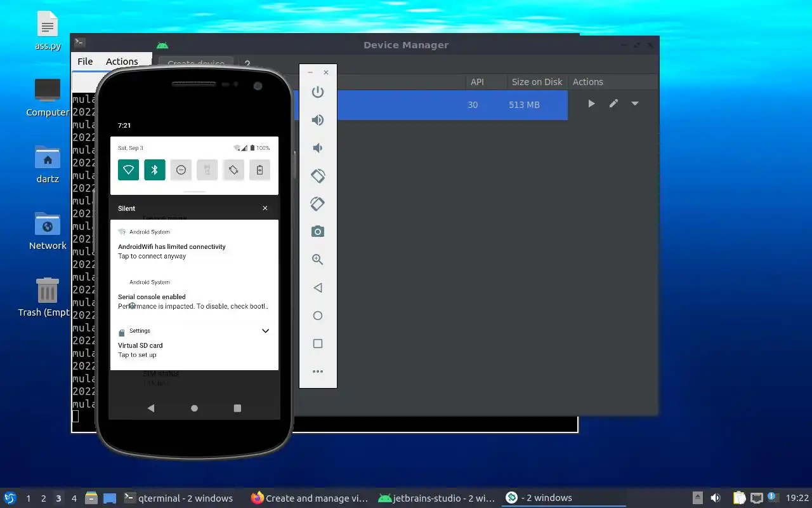Open the ass.py desktop file icon
This screenshot has height=508, width=812.
click(x=48, y=32)
